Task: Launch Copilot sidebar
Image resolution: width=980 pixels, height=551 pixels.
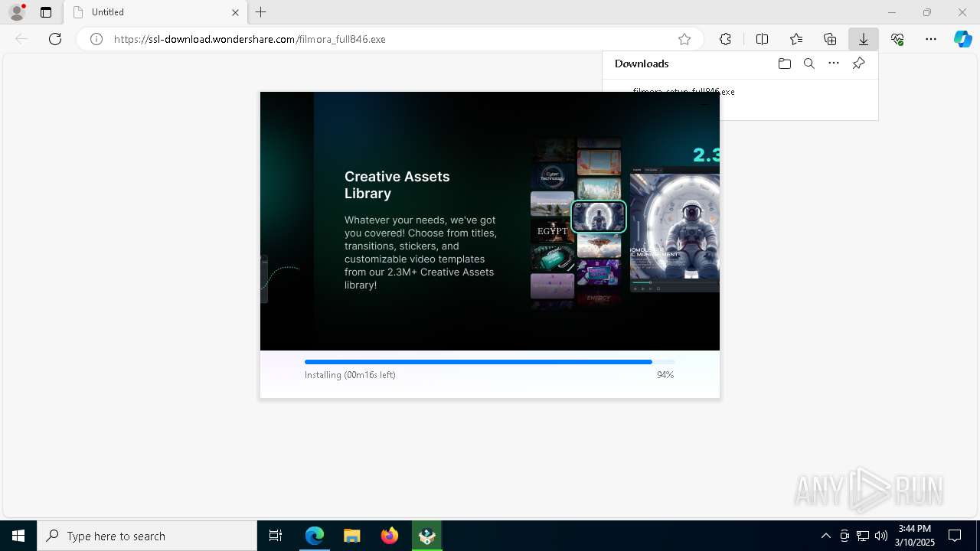Action: coord(962,39)
